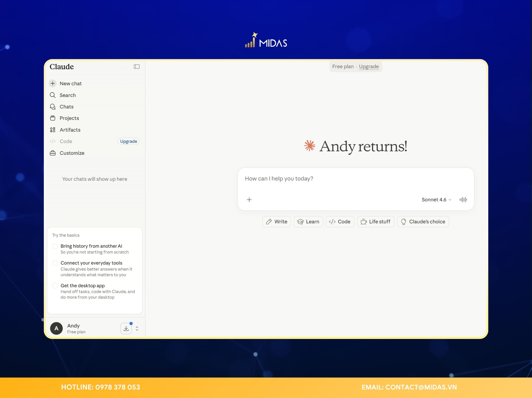Click the Code brackets icon in sidebar
Viewport: 532px width, 398px height.
[53, 141]
